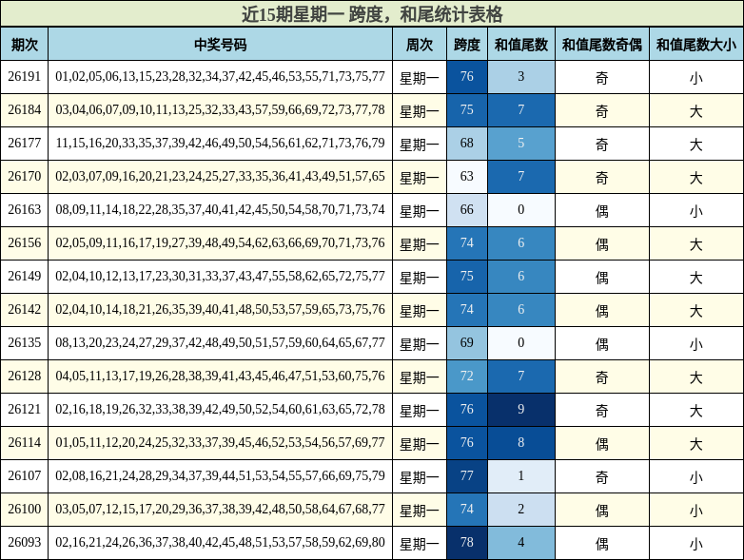Select issue number 26093
This screenshot has width=744, height=560.
pyautogui.click(x=24, y=543)
